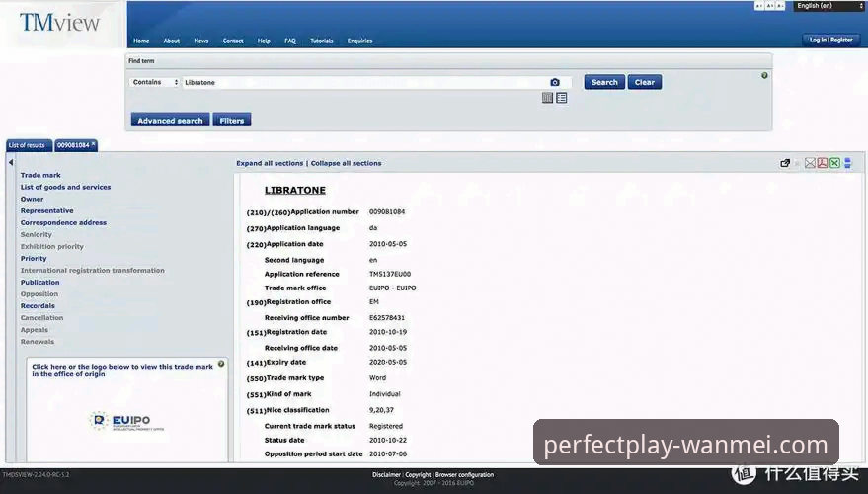Open the About menu item
Screen dimensions: 868x494
click(x=171, y=41)
